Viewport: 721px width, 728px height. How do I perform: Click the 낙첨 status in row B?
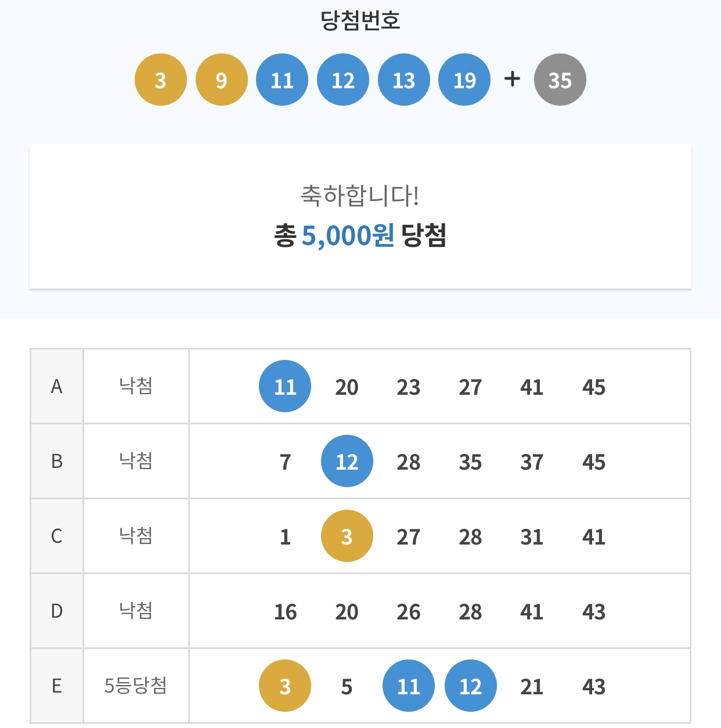pyautogui.click(x=136, y=461)
